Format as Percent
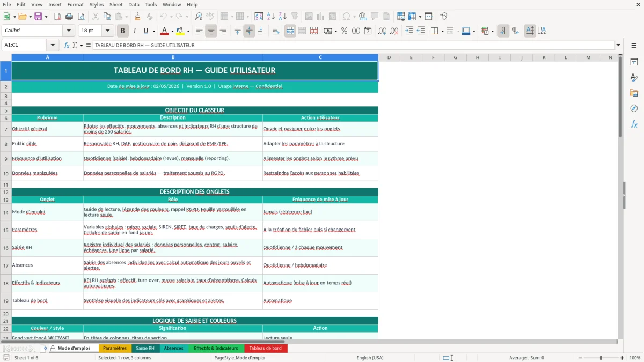644x362 pixels. (344, 31)
